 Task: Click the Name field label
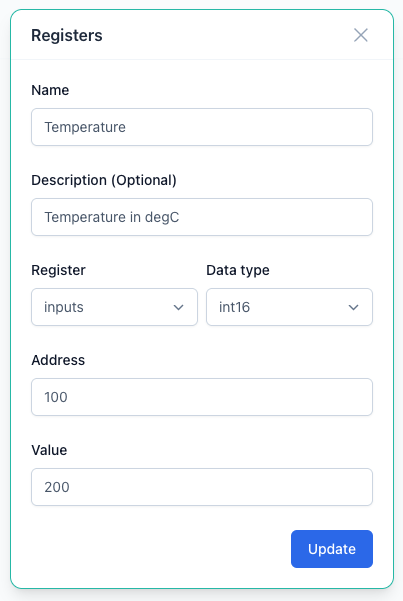(x=50, y=90)
